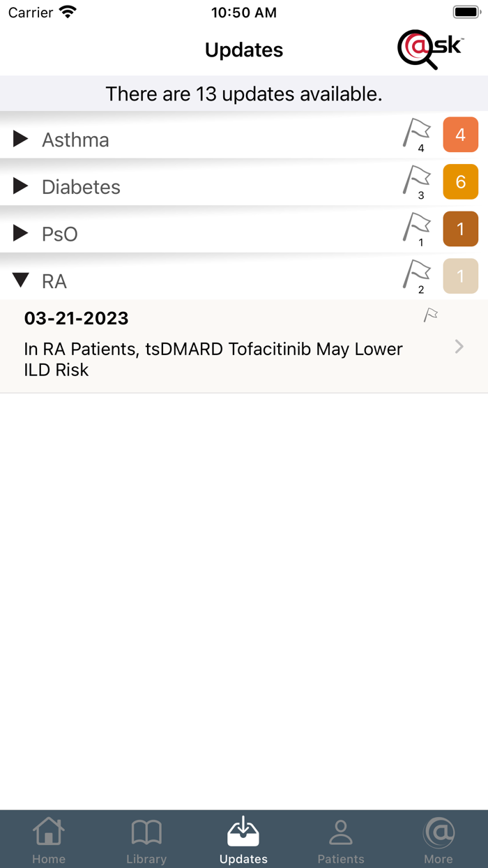Select the Patients person icon
This screenshot has width=488, height=868.
[x=341, y=830]
